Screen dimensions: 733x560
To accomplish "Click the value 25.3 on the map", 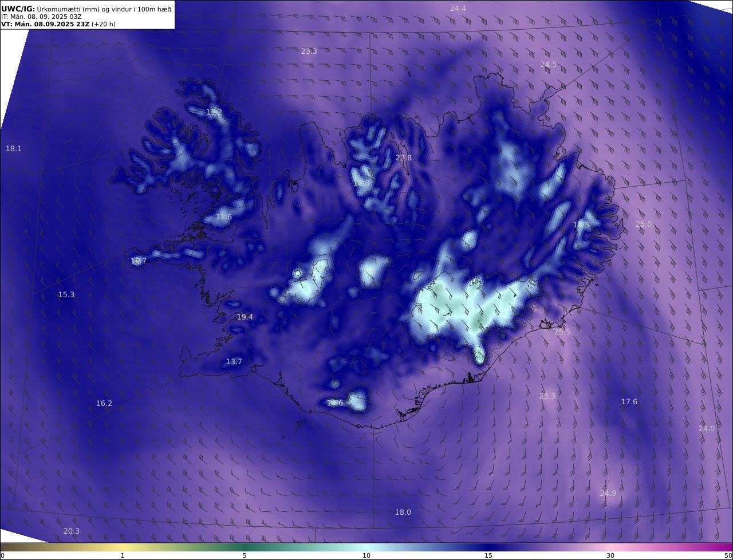I will pos(547,396).
